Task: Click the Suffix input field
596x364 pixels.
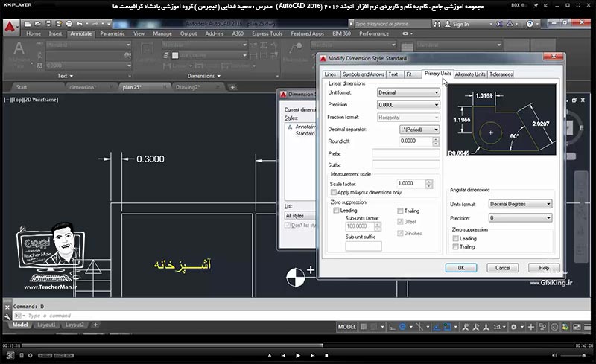Action: [406, 165]
